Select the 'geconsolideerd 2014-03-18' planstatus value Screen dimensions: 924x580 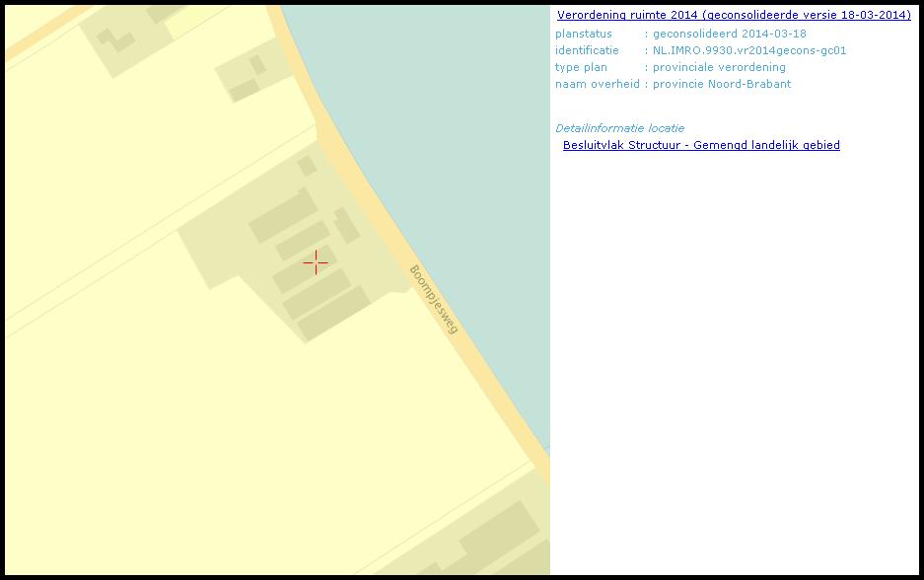click(730, 34)
